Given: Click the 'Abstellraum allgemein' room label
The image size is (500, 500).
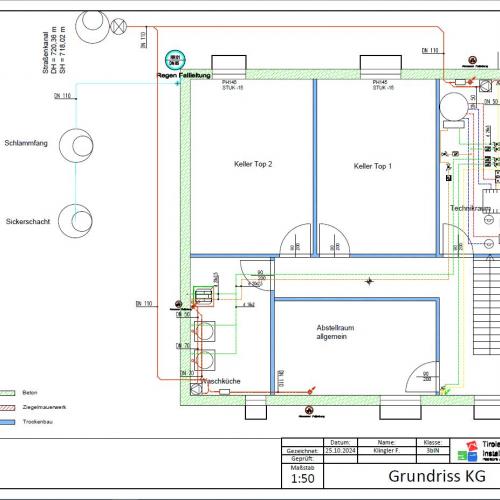Looking at the screenshot, I should [x=335, y=332].
